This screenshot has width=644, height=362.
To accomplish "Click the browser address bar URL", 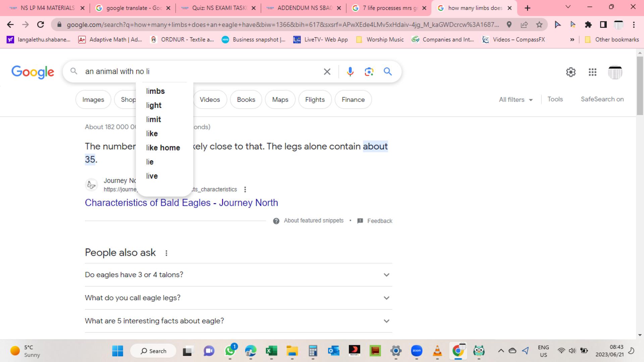I will pyautogui.click(x=283, y=24).
